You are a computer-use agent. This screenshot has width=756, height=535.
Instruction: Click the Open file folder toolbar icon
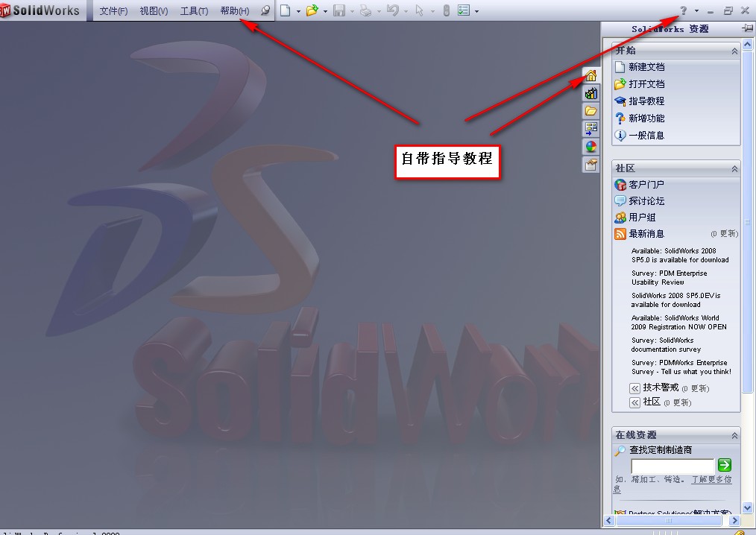pyautogui.click(x=312, y=10)
